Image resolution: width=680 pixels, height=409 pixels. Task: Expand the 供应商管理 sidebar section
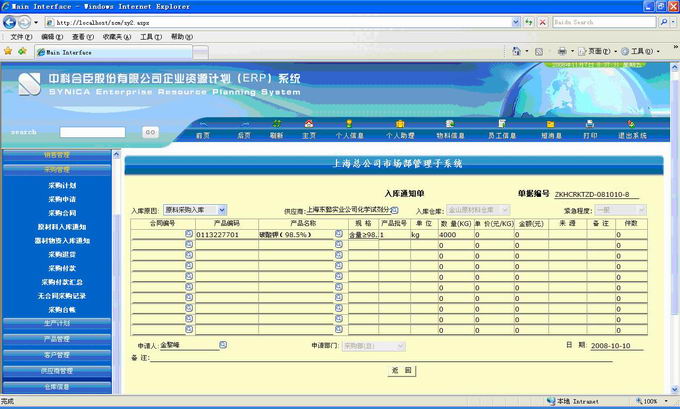(57, 371)
